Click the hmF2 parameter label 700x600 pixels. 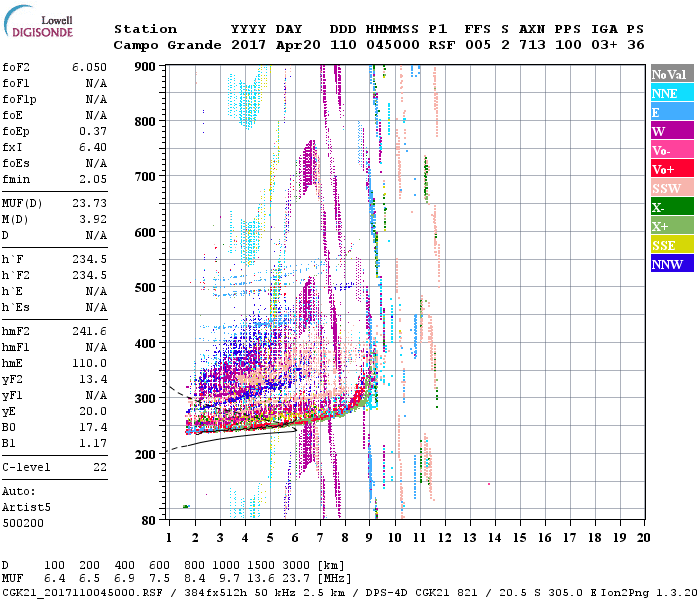tap(18, 331)
